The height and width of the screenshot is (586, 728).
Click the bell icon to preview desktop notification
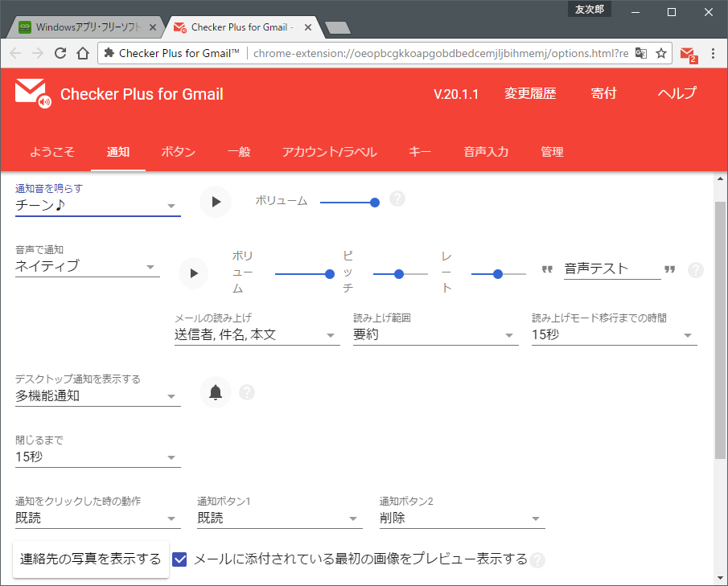tap(215, 392)
